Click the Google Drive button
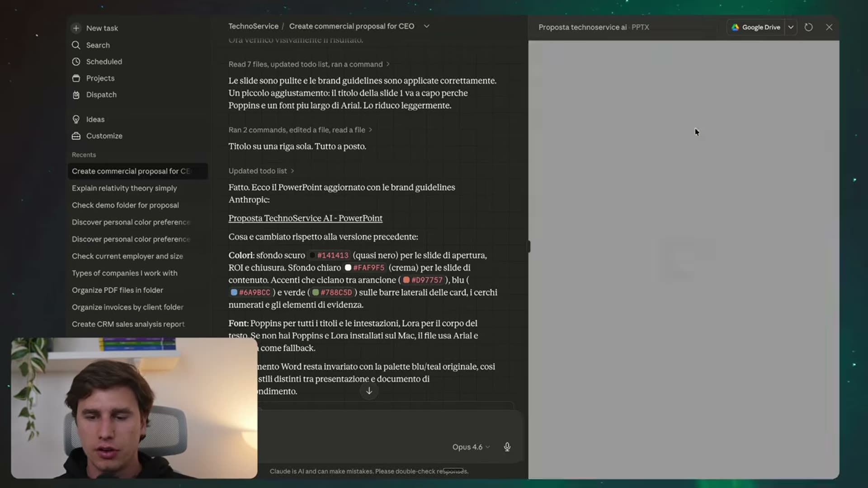868x488 pixels. click(756, 27)
